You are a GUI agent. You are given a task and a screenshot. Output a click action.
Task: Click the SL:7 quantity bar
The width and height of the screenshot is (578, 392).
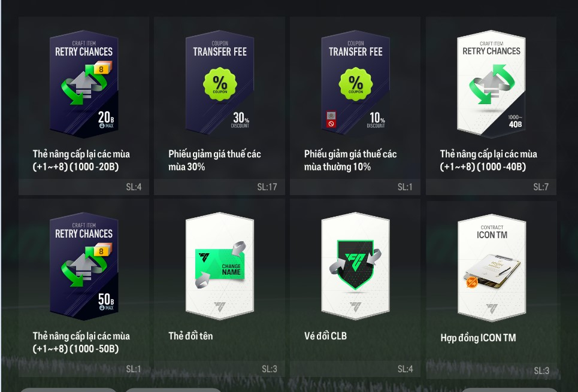click(491, 187)
